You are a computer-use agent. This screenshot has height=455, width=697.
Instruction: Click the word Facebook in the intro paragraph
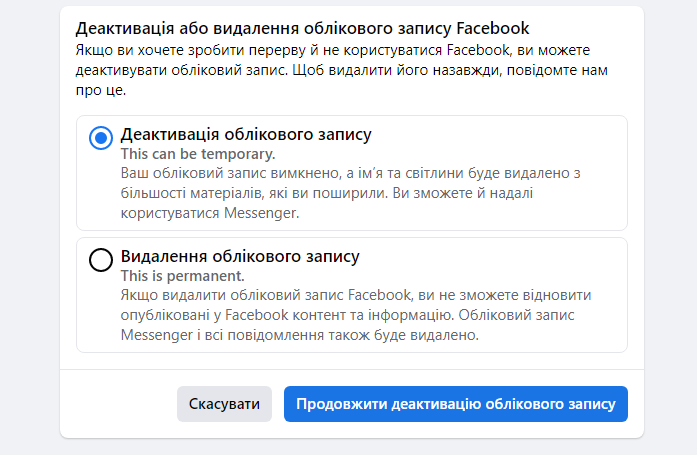coord(478,50)
